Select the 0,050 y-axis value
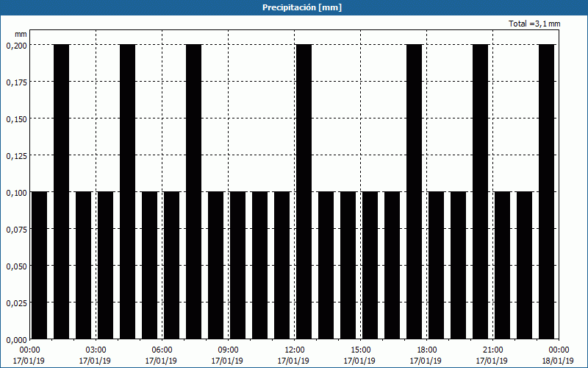The width and height of the screenshot is (588, 368). tap(16, 266)
